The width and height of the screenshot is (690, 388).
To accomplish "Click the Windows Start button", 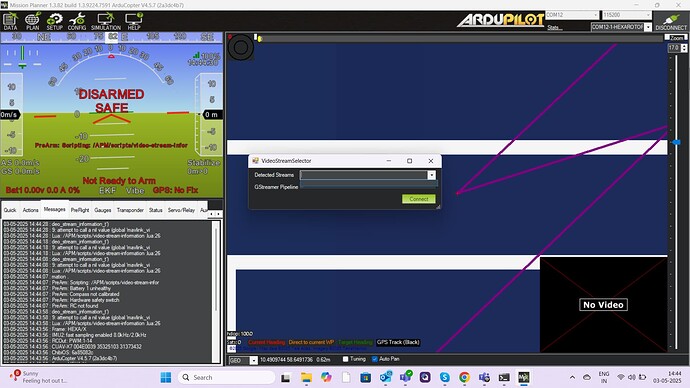I will click(x=165, y=377).
